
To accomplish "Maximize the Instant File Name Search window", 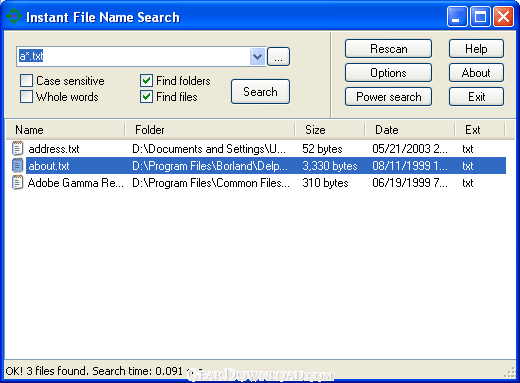I will (x=480, y=16).
